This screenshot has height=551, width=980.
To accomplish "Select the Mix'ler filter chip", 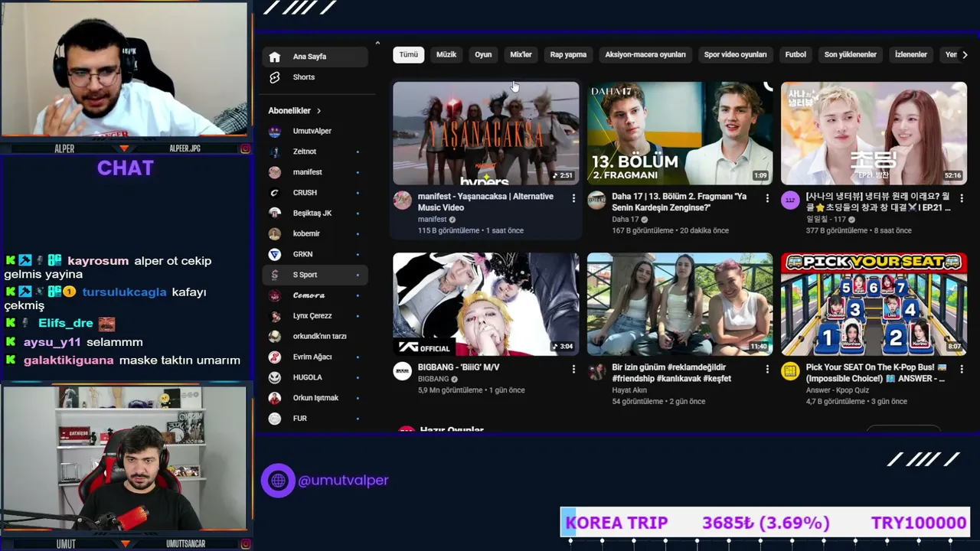I will (521, 55).
